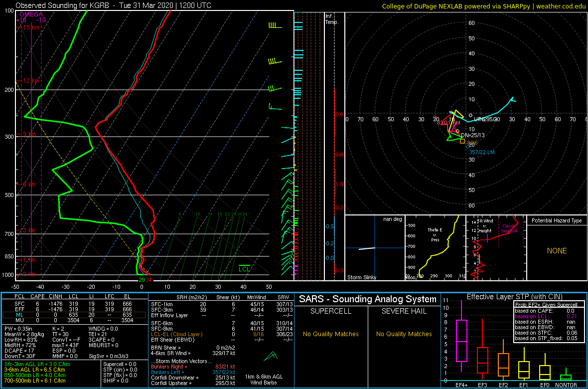Click '850-500mb LR = 4.0 C/km'
This screenshot has height=389, width=588.
[35, 375]
